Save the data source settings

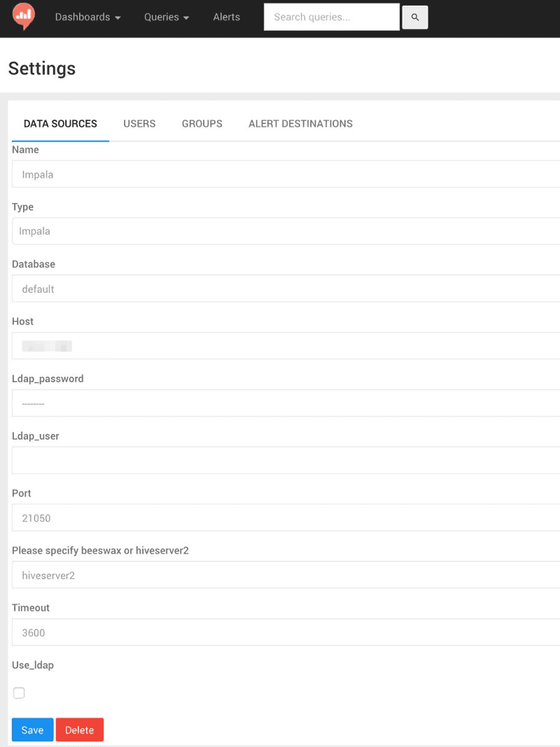point(32,729)
